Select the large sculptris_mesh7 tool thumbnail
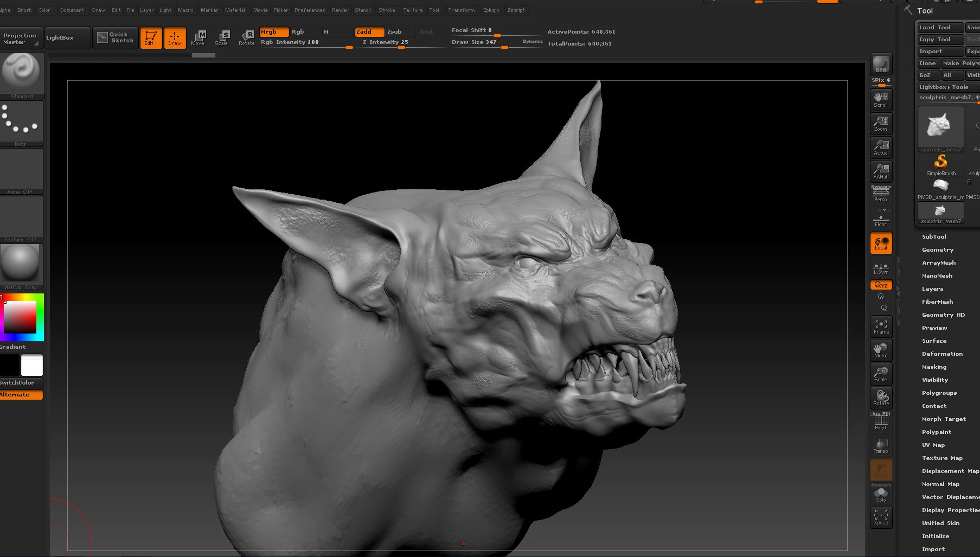The height and width of the screenshot is (557, 980). point(941,129)
